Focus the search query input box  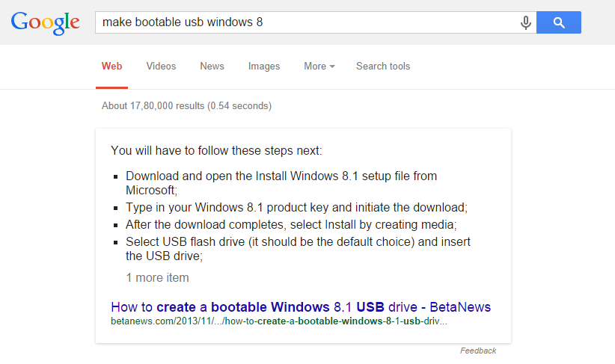[x=299, y=22]
